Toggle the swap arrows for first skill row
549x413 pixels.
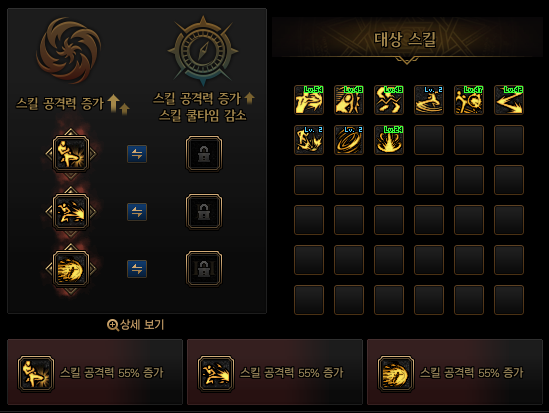point(137,154)
